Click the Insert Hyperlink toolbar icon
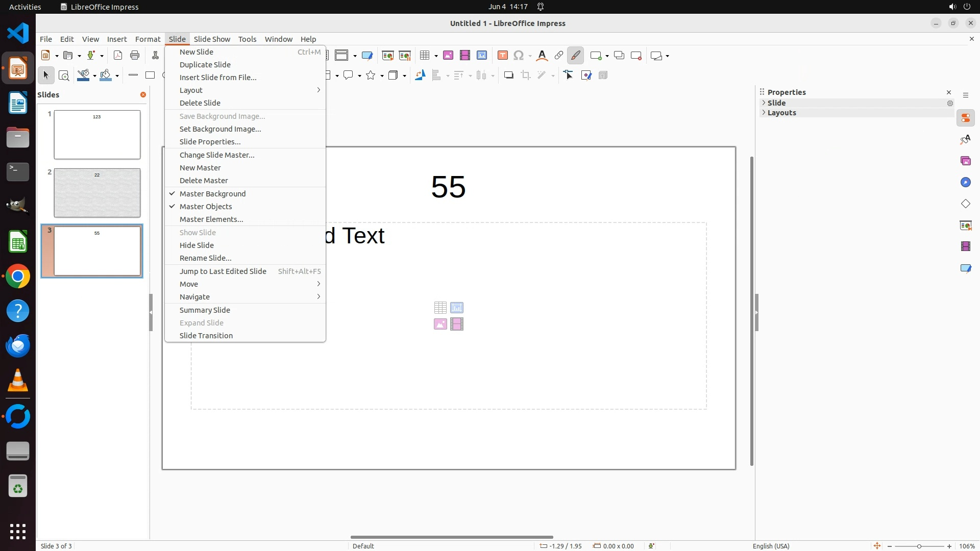 (x=559, y=56)
